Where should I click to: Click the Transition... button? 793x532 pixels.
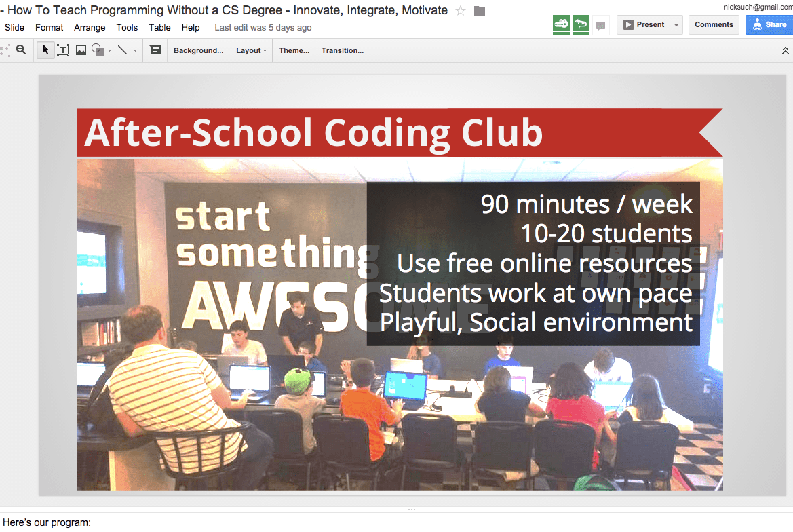343,51
